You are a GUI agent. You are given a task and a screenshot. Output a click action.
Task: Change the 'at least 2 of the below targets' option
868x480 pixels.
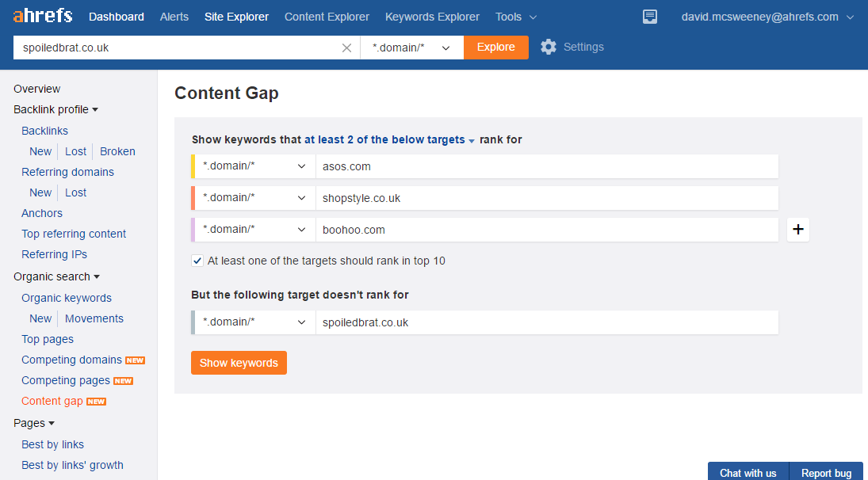click(389, 140)
